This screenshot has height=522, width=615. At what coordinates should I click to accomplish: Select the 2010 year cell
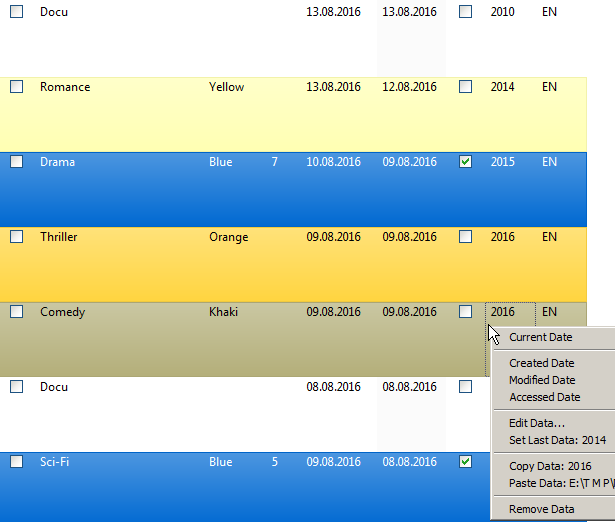pos(502,12)
